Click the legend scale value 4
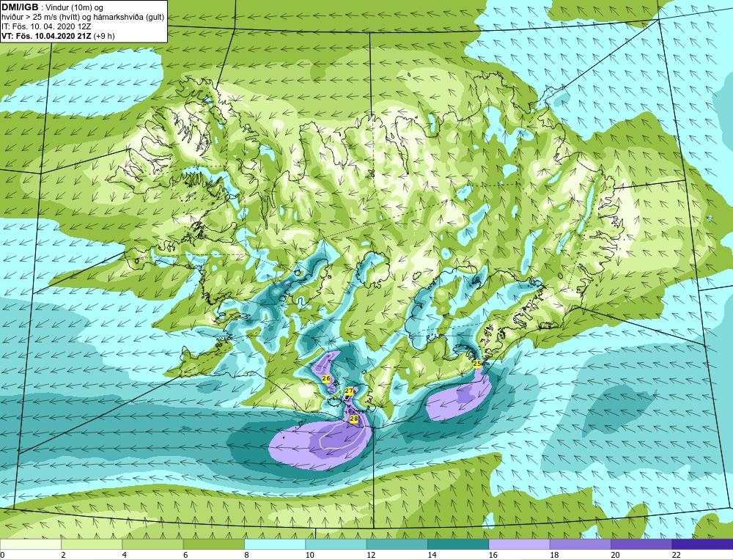Viewport: 733px width, 560px height. (x=125, y=556)
